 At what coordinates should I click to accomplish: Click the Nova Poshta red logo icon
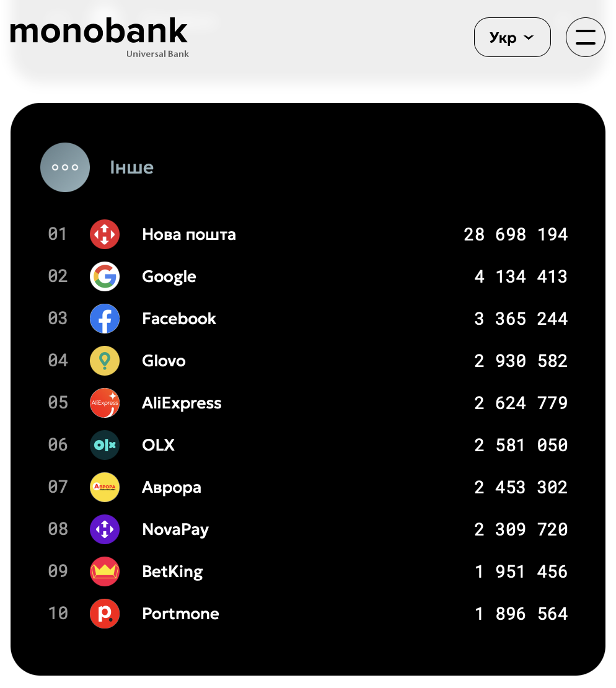(x=105, y=234)
